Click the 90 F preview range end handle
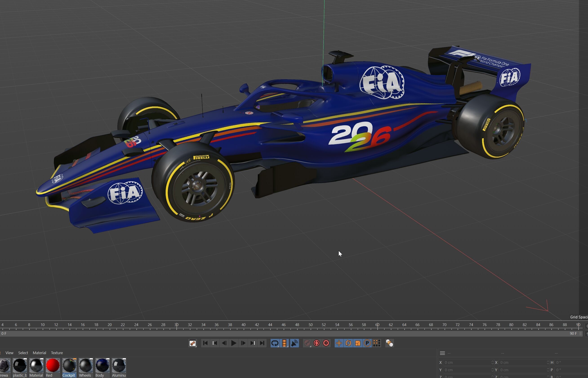The width and height of the screenshot is (588, 378). point(580,334)
